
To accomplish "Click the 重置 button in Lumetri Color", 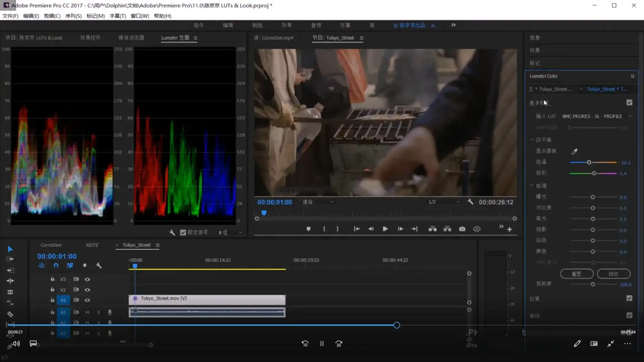I will (577, 274).
